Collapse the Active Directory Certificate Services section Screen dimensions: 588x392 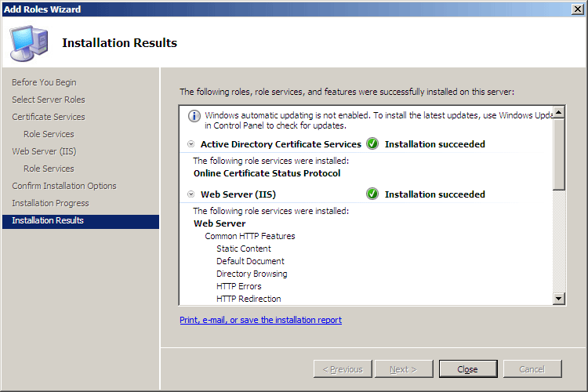pos(191,144)
